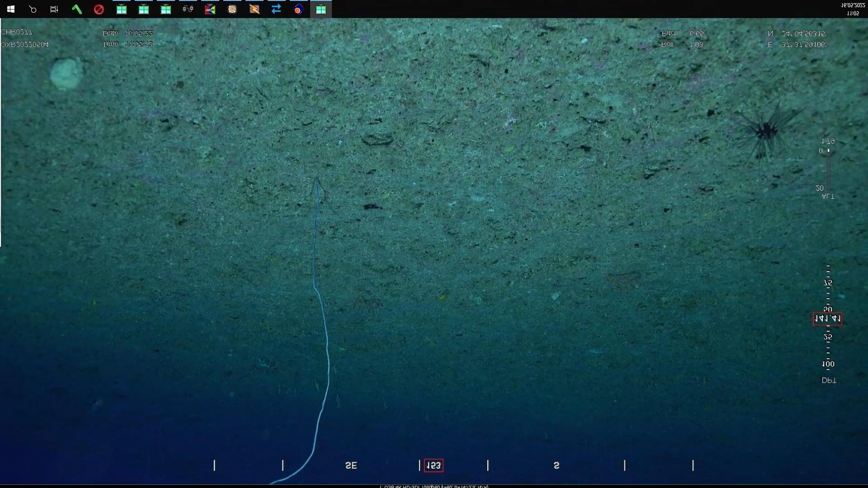Open the blue two-arrows transfer app
The height and width of the screenshot is (488, 868).
(x=277, y=9)
